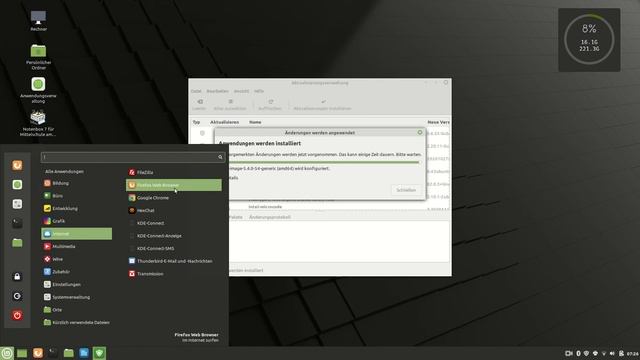Select the Grafik category

point(76,221)
